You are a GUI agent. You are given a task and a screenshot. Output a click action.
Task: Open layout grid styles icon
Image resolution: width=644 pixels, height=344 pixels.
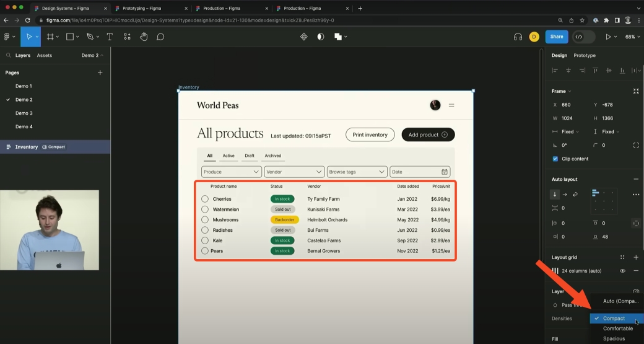(622, 257)
